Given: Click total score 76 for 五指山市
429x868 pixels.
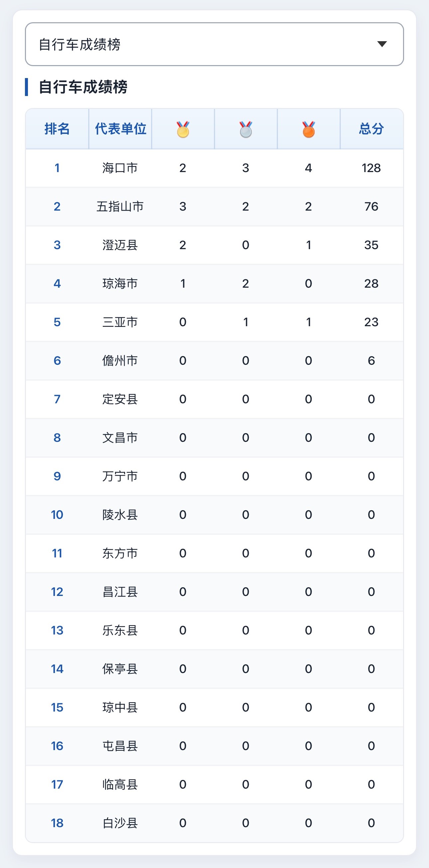Looking at the screenshot, I should click(x=371, y=206).
